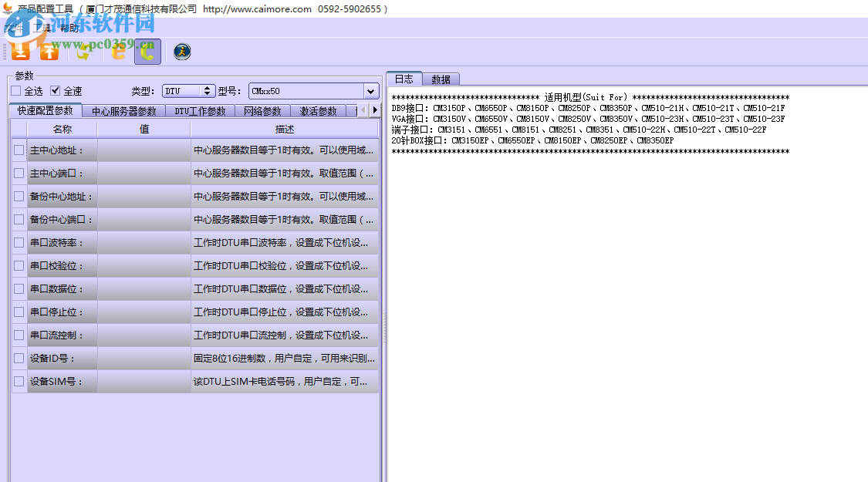Click the program logo icon in title bar

point(6,8)
